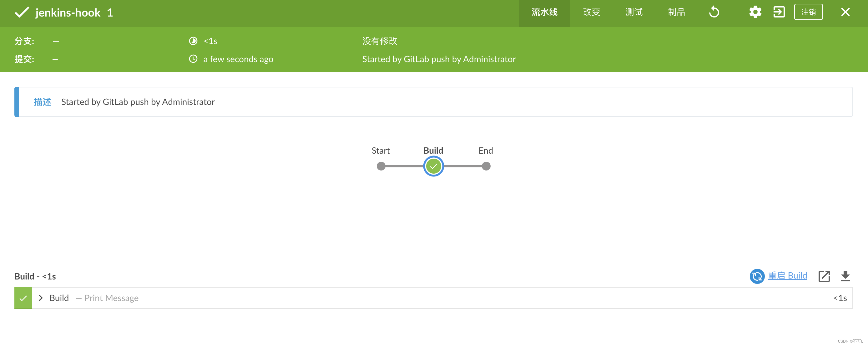Click the clock icon beside a few seconds ago

(193, 59)
